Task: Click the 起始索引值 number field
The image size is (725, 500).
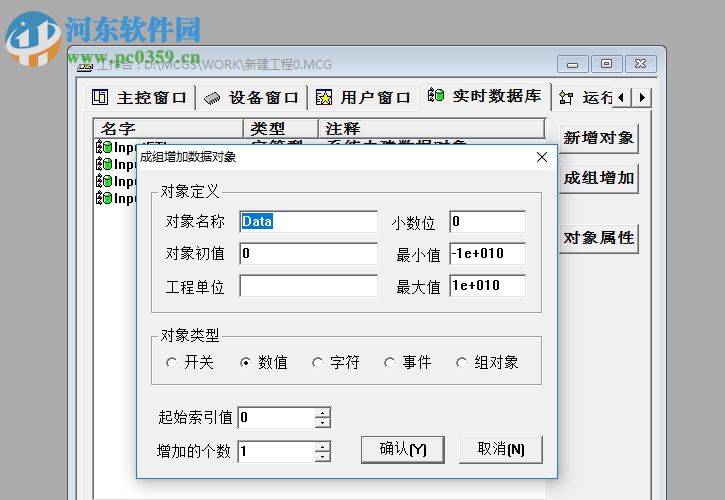Action: coord(276,418)
